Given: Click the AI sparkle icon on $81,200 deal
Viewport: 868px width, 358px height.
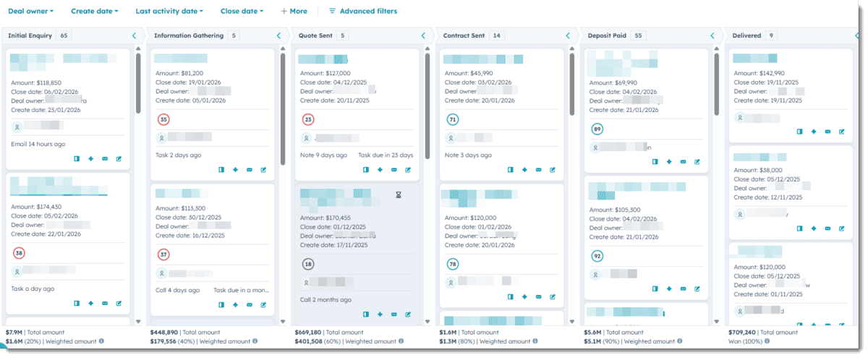Looking at the screenshot, I should [x=235, y=170].
